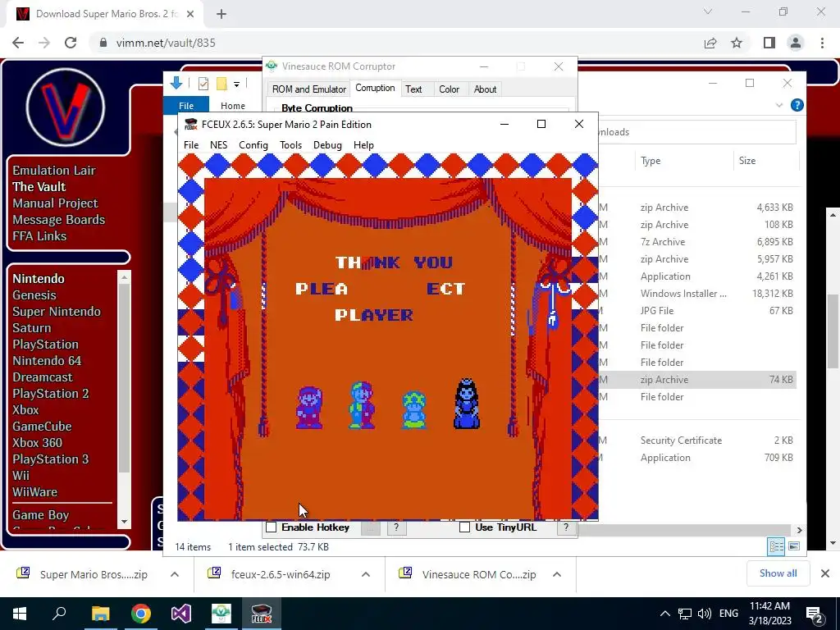The width and height of the screenshot is (840, 630).
Task: Open the NES menu in FCEUX
Action: [x=218, y=145]
